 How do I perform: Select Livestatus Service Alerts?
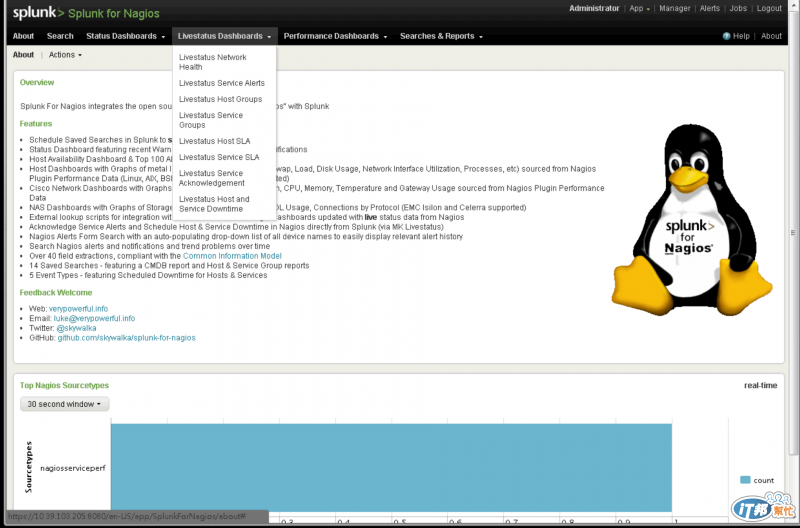click(222, 83)
